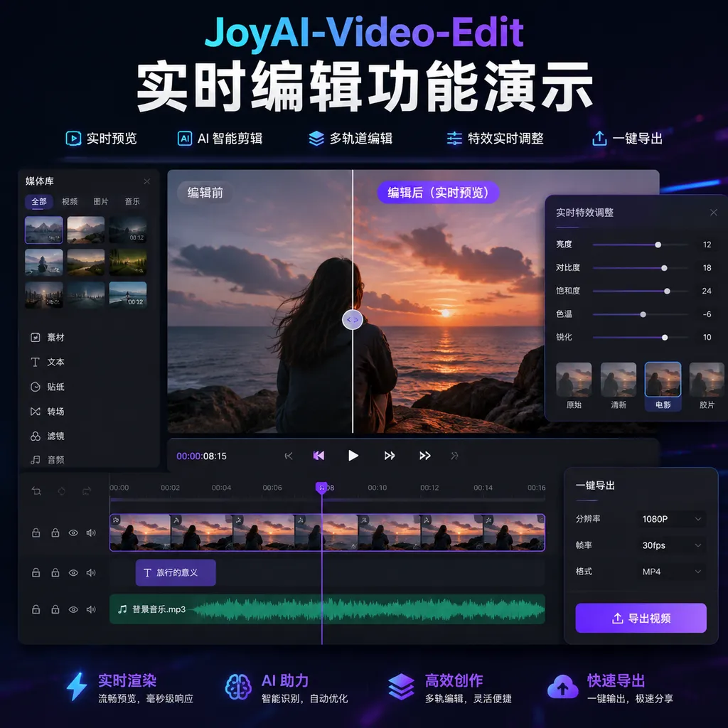
Task: Toggle visibility of the audio track
Action: [x=73, y=609]
